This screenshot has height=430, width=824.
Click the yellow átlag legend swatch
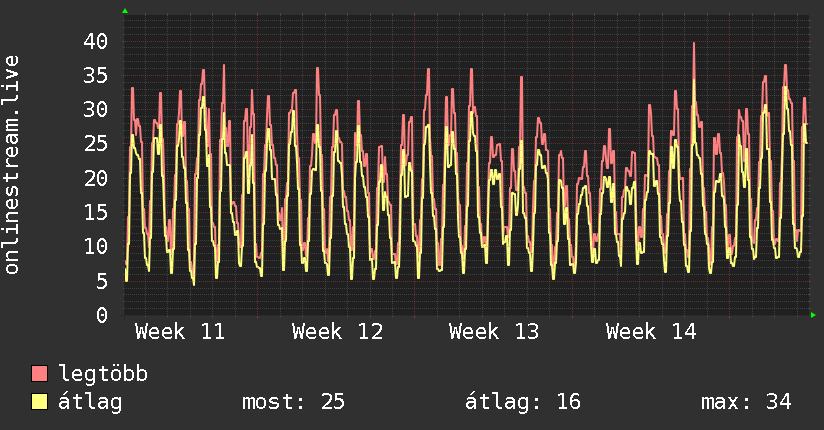click(x=39, y=401)
